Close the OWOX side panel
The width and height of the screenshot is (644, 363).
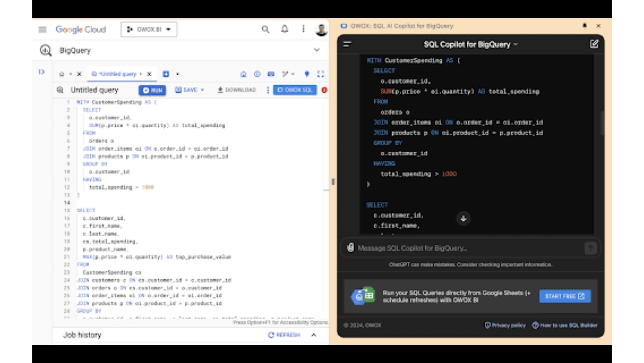[x=598, y=26]
